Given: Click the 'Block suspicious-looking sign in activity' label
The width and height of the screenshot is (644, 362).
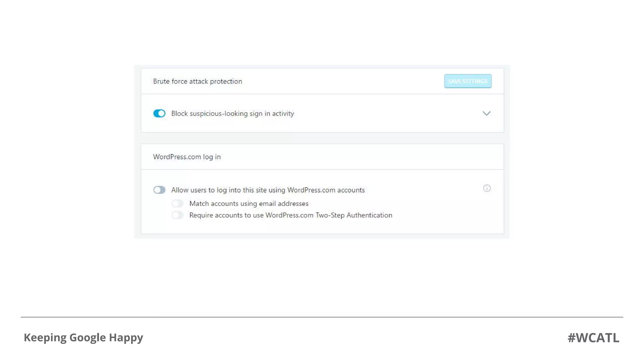Looking at the screenshot, I should point(232,113).
